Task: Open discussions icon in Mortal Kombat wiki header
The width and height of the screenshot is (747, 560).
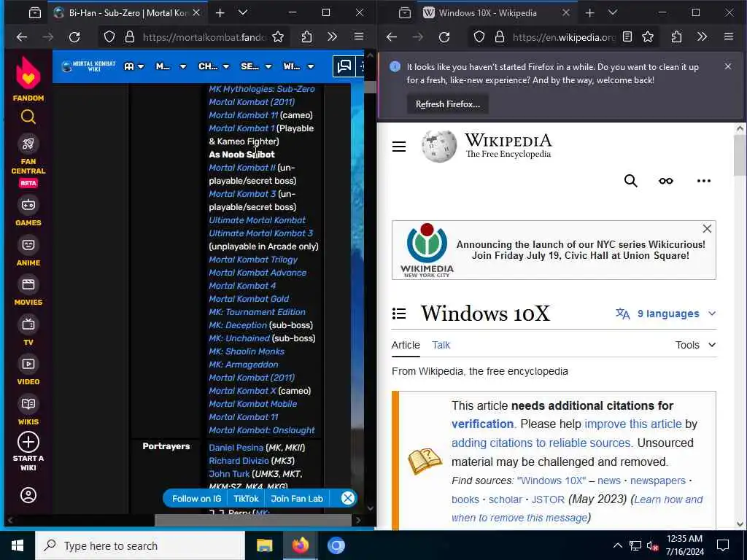Action: pyautogui.click(x=344, y=66)
